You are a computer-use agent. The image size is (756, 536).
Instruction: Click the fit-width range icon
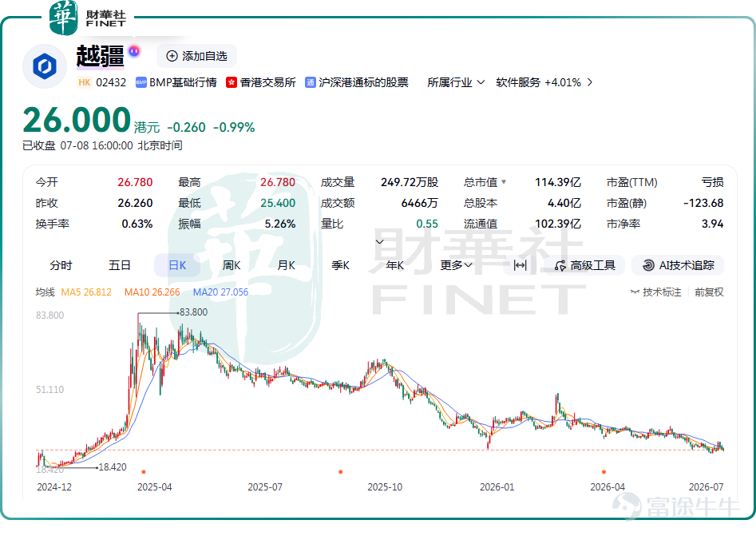pos(520,265)
